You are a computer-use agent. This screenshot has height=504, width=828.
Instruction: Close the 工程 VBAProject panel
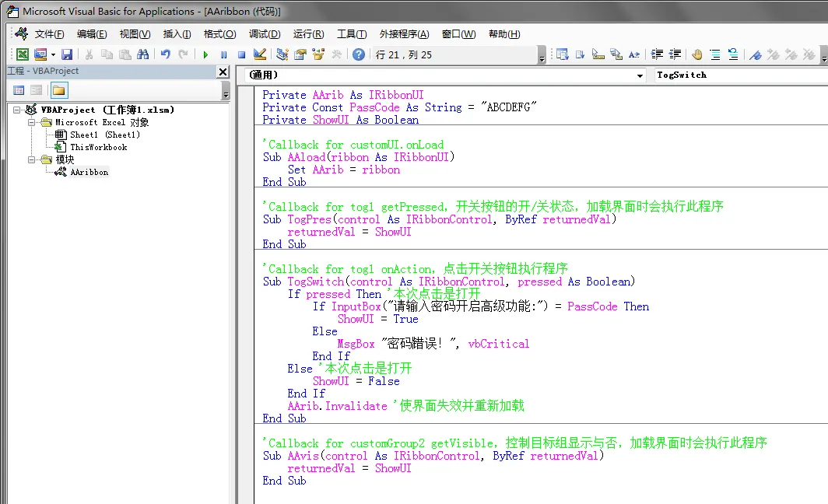[x=223, y=72]
